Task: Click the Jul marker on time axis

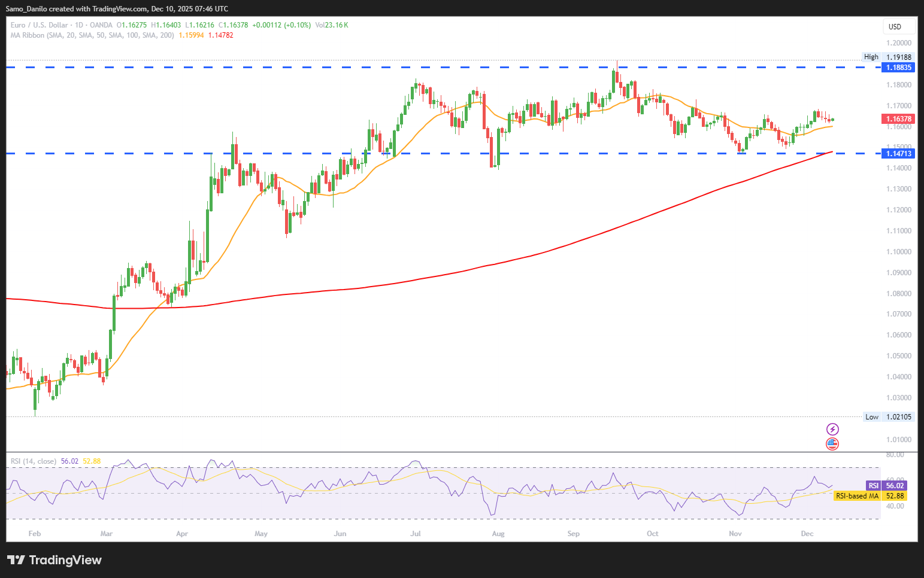Action: tap(416, 534)
